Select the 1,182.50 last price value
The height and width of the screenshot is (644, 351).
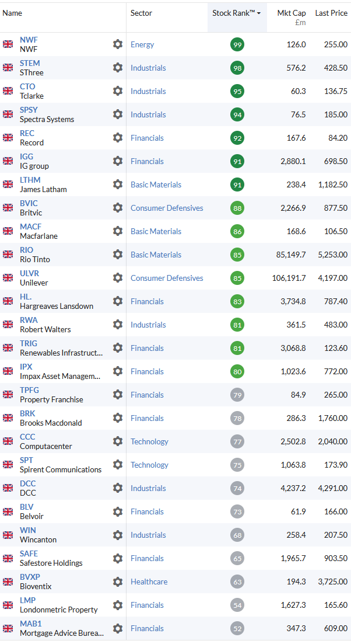(333, 185)
